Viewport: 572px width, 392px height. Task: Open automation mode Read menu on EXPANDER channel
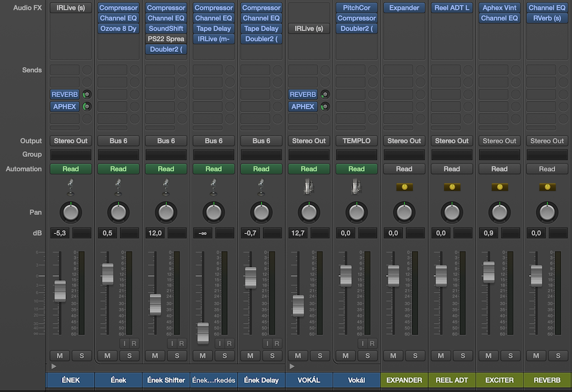(x=404, y=169)
